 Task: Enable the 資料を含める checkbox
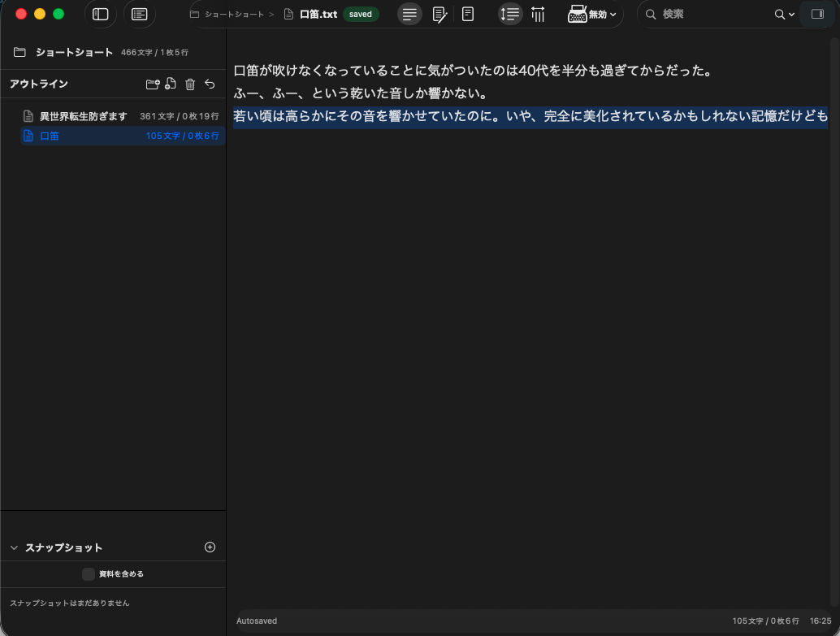(x=89, y=573)
